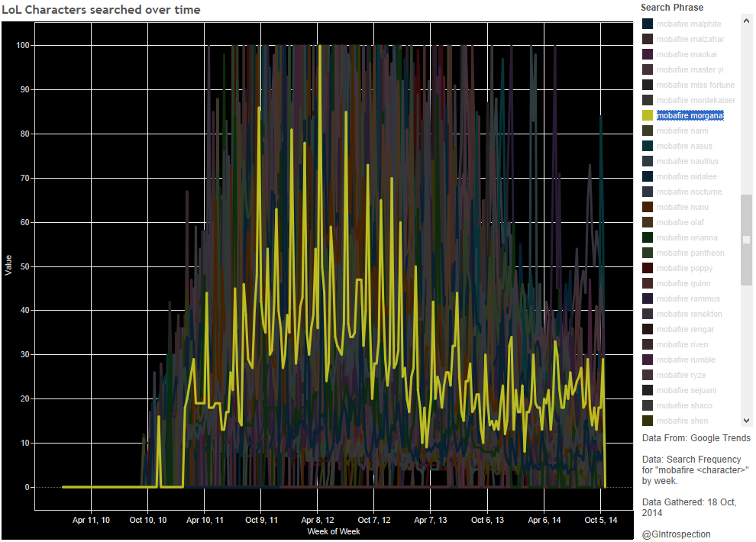The image size is (756, 542).
Task: Click the mobafire poppy color swatch
Action: [648, 268]
